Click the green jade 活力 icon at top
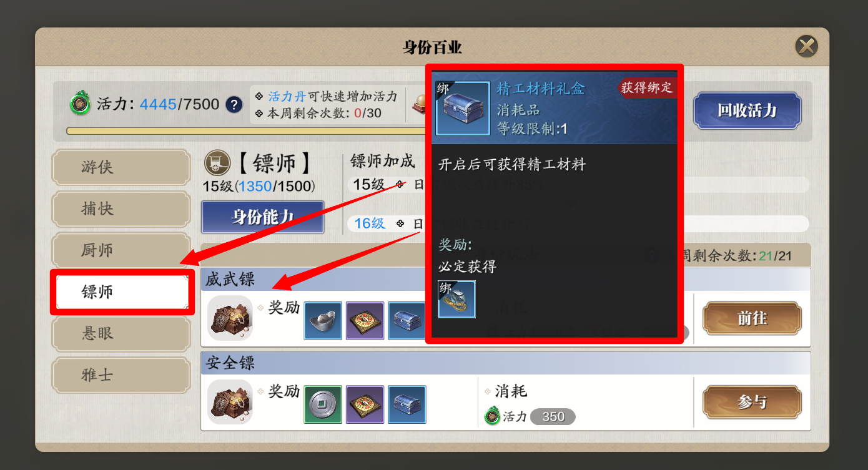 coord(80,104)
